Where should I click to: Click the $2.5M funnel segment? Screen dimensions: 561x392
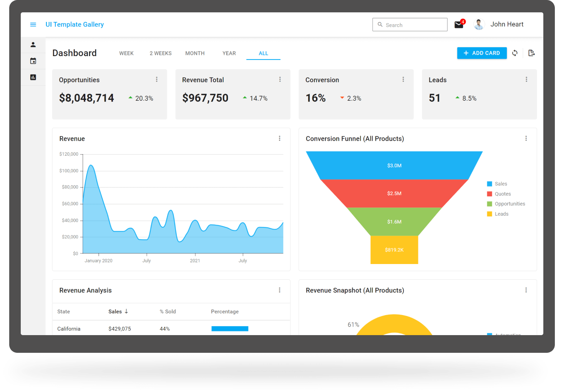(394, 193)
